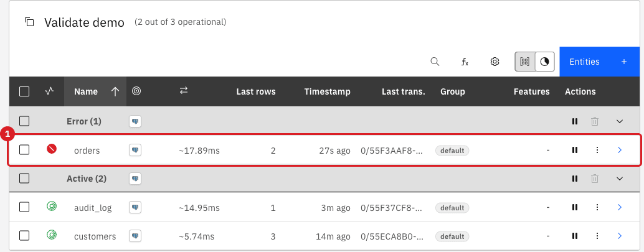644x252 pixels.
Task: Click the default group tag for audit_log
Action: tap(452, 208)
